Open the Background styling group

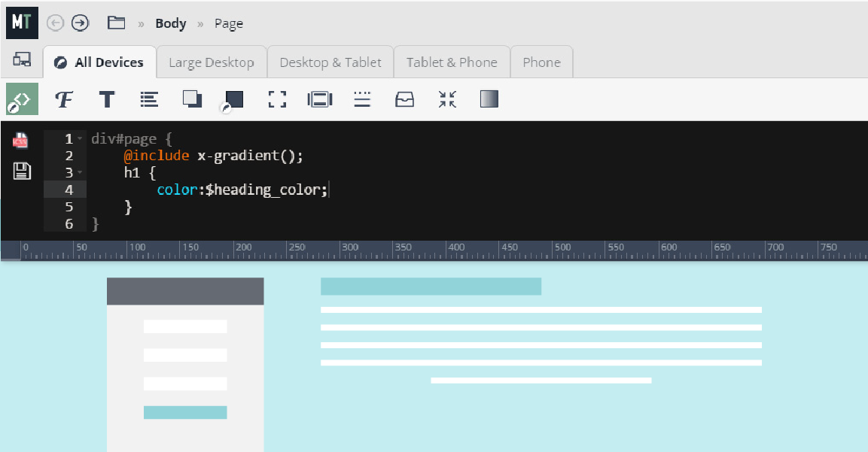click(x=233, y=101)
